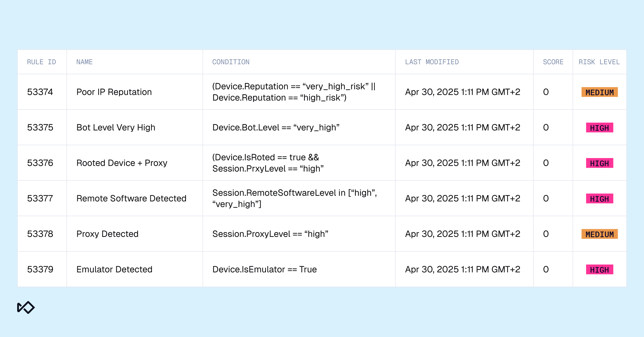The image size is (644, 337).
Task: Open the Remote Software Detected rule
Action: click(x=131, y=198)
